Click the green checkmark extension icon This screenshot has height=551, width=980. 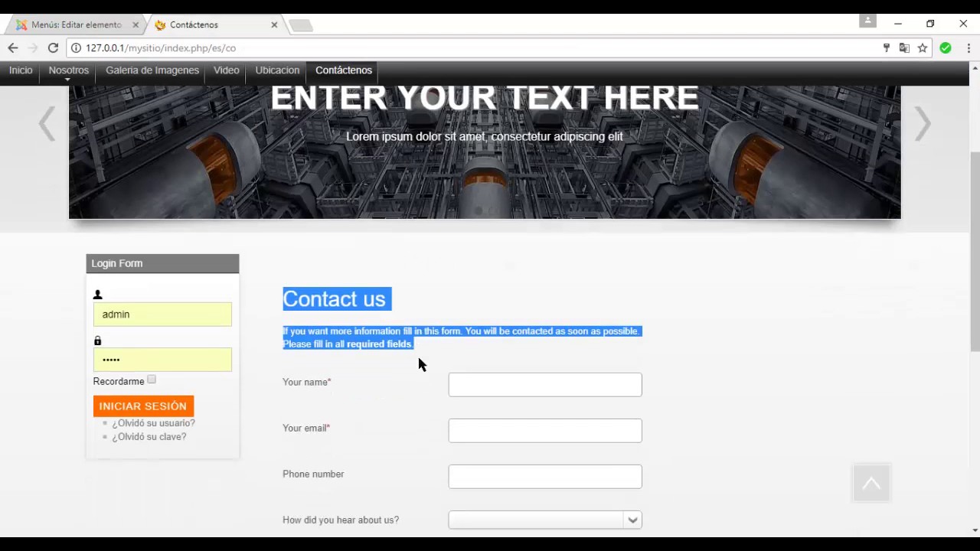pyautogui.click(x=946, y=47)
